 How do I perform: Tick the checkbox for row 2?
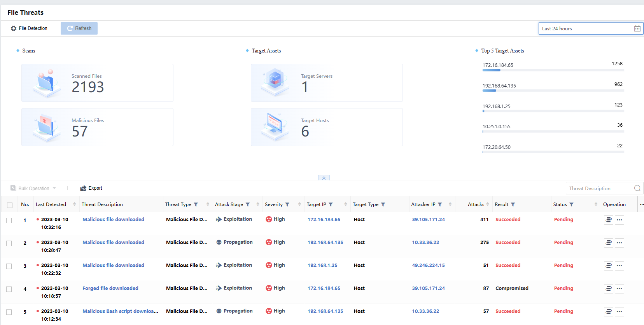point(9,243)
